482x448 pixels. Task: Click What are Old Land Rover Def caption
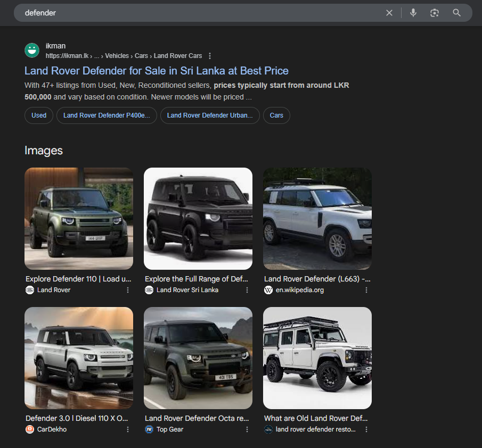click(316, 418)
